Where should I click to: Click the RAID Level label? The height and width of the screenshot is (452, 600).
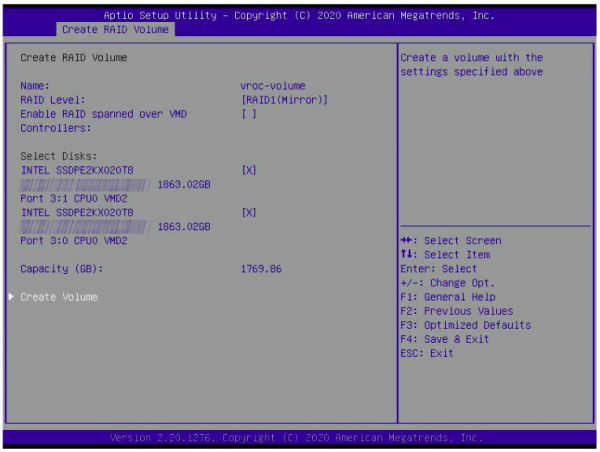click(52, 100)
